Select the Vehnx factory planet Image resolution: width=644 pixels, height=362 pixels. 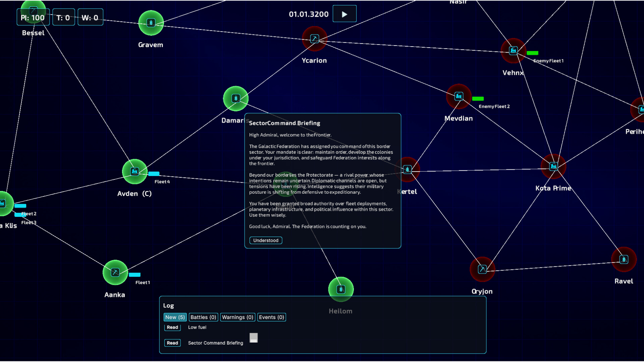click(513, 51)
